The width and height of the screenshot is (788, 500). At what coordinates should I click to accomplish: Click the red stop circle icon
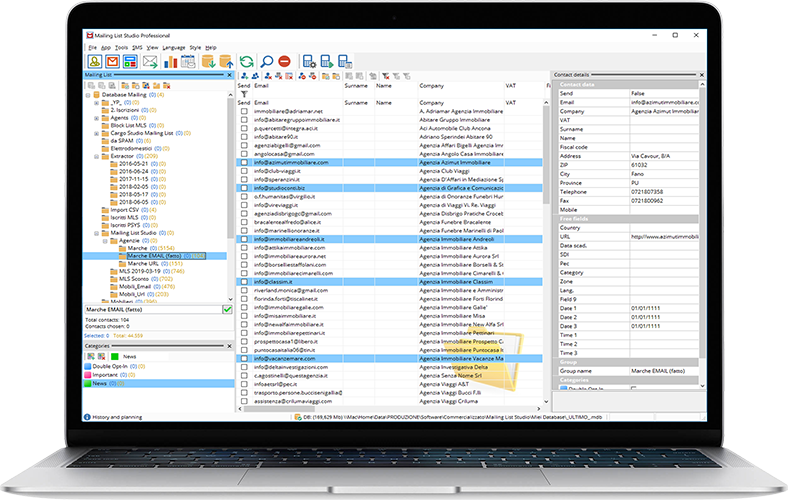(284, 62)
